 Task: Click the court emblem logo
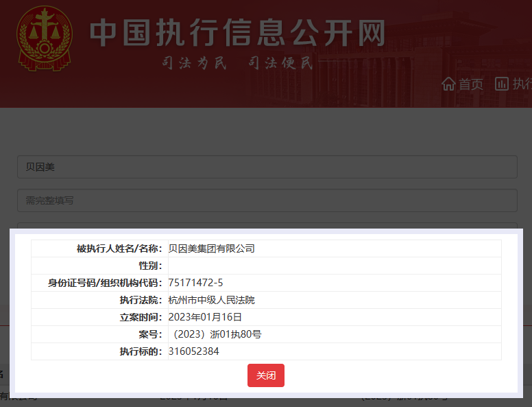45,38
